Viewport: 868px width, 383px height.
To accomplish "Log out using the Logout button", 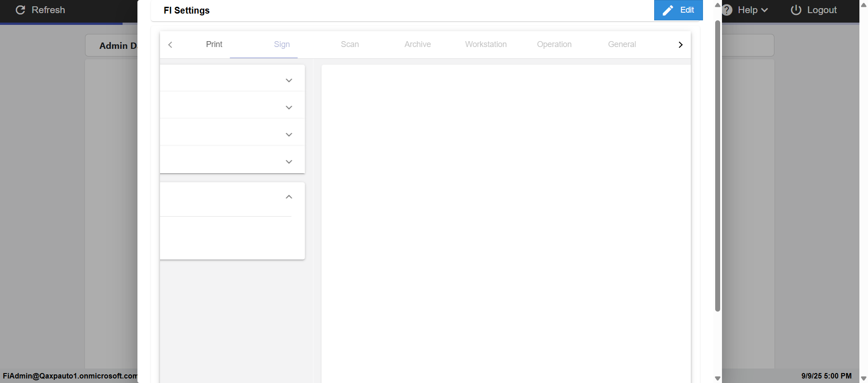I will point(814,10).
